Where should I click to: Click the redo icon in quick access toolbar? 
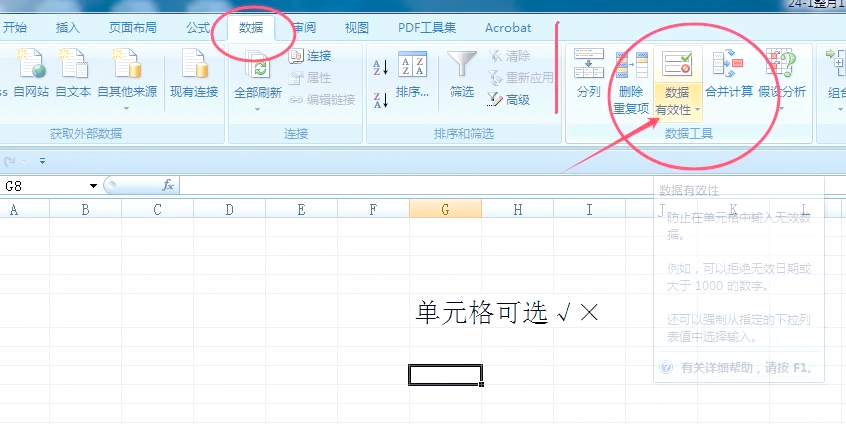10,161
